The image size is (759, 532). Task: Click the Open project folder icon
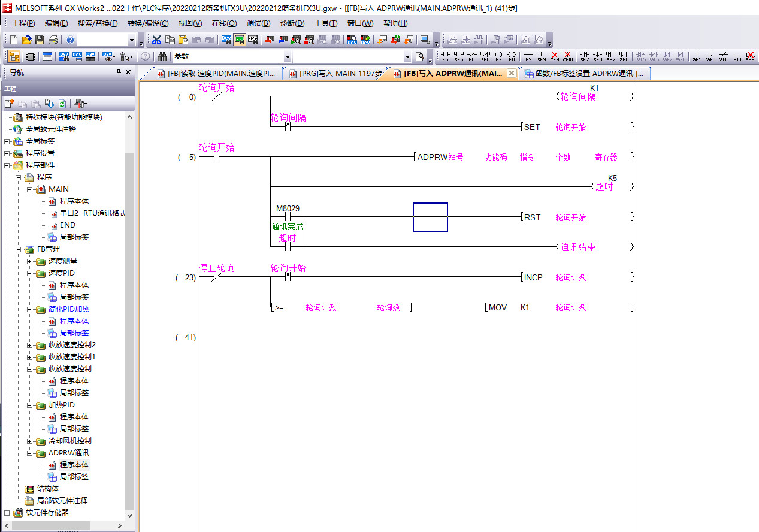click(x=26, y=40)
